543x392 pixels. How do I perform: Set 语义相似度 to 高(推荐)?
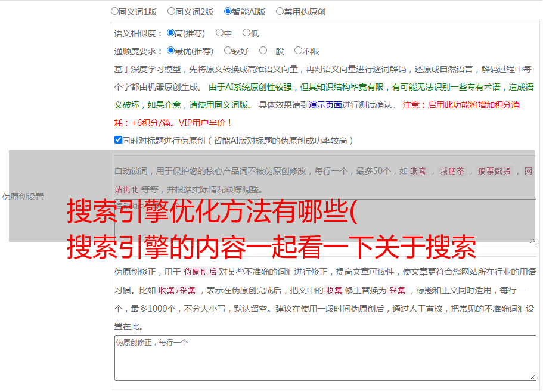tap(170, 33)
